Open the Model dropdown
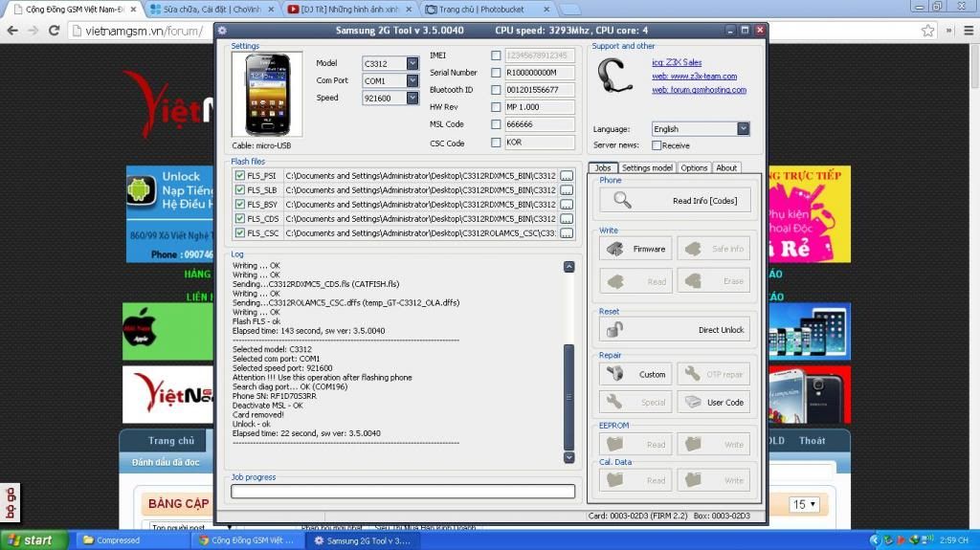This screenshot has width=980, height=550. 412,63
